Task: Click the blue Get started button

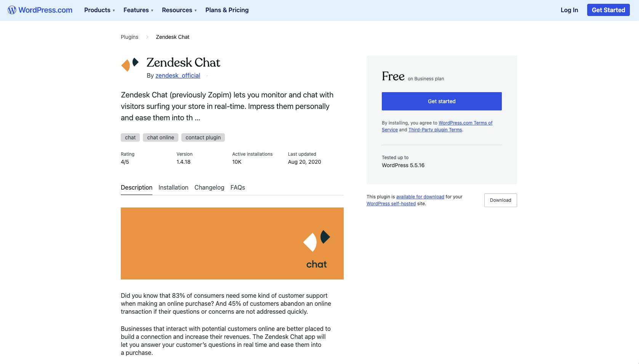Action: point(442,101)
